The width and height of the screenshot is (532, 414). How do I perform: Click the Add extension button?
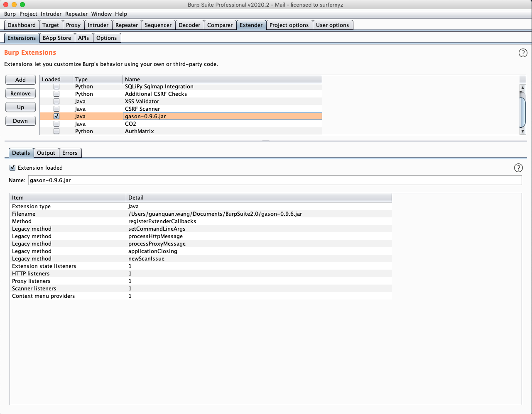click(x=20, y=80)
